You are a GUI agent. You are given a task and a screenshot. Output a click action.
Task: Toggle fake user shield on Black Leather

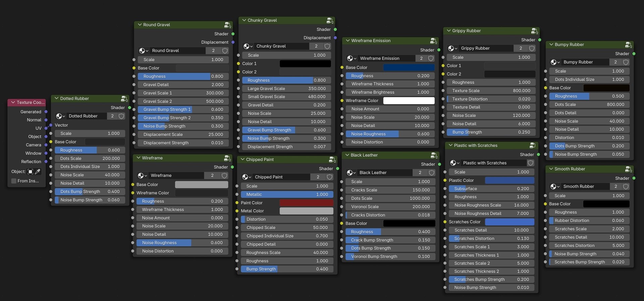tap(432, 173)
